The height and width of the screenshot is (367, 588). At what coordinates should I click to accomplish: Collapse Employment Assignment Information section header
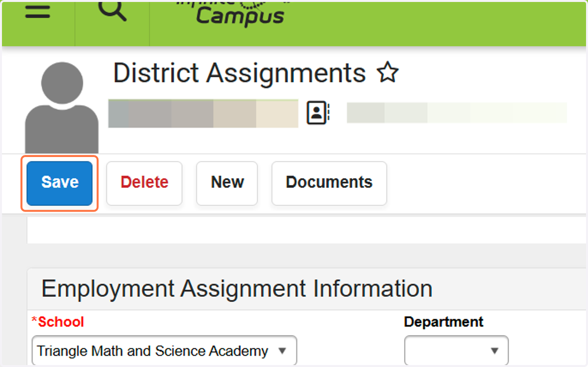click(x=237, y=289)
